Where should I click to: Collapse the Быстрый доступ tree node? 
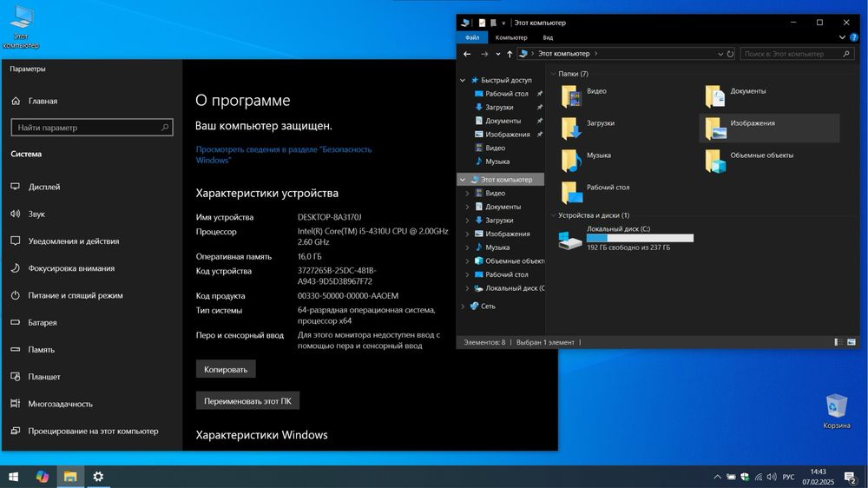[463, 80]
